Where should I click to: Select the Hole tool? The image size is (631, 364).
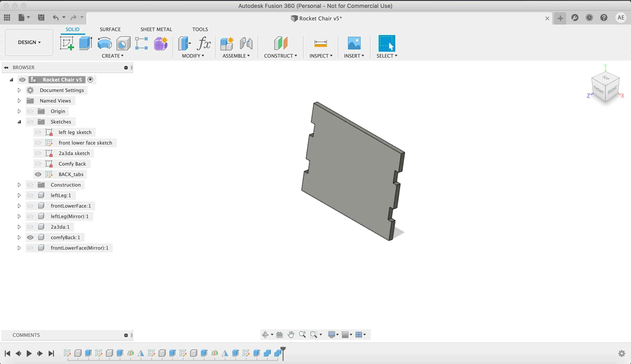tap(123, 43)
